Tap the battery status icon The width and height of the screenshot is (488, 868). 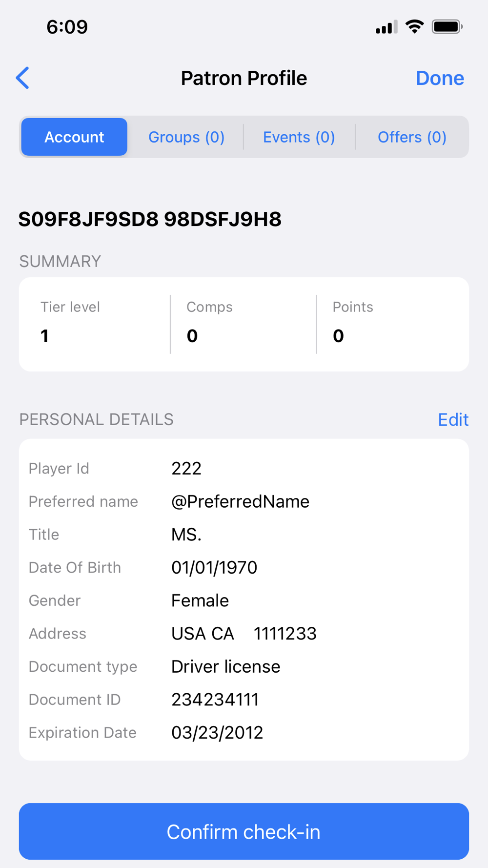[x=447, y=27]
